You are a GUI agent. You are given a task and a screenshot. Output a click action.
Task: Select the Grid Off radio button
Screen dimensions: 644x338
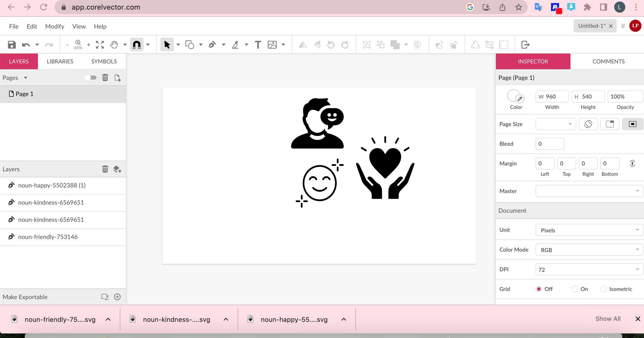539,289
